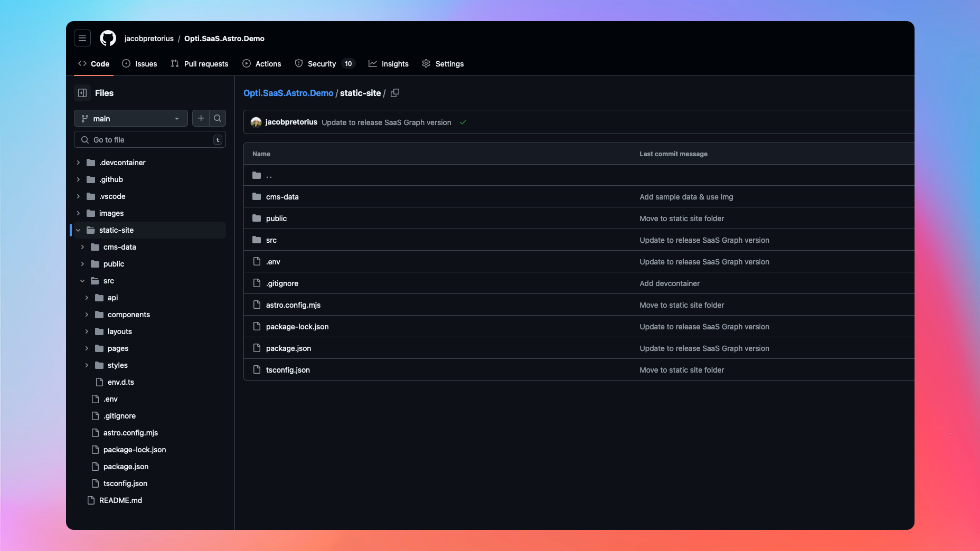Collapse the Files side panel icon

click(x=82, y=93)
